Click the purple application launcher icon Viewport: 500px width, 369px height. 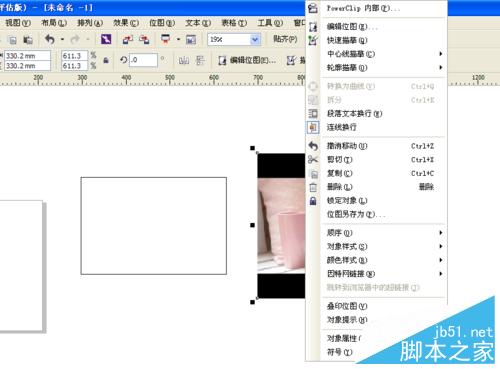pyautogui.click(x=106, y=39)
